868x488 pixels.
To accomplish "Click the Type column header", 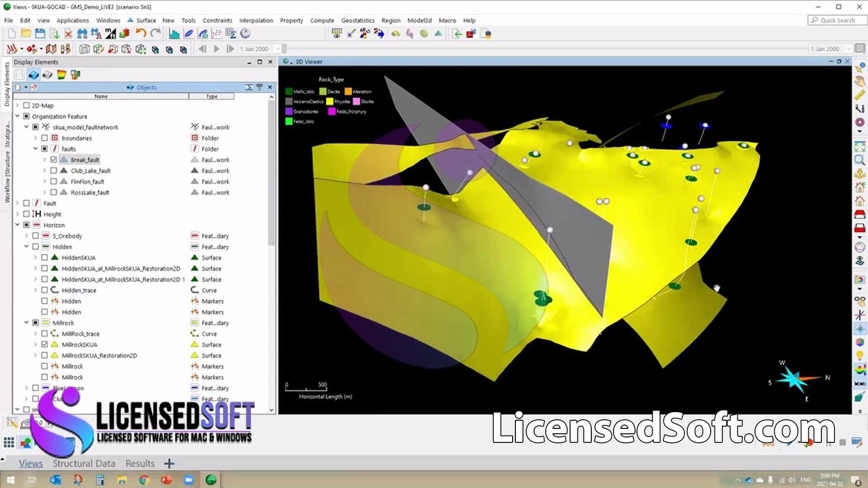I will [x=212, y=96].
